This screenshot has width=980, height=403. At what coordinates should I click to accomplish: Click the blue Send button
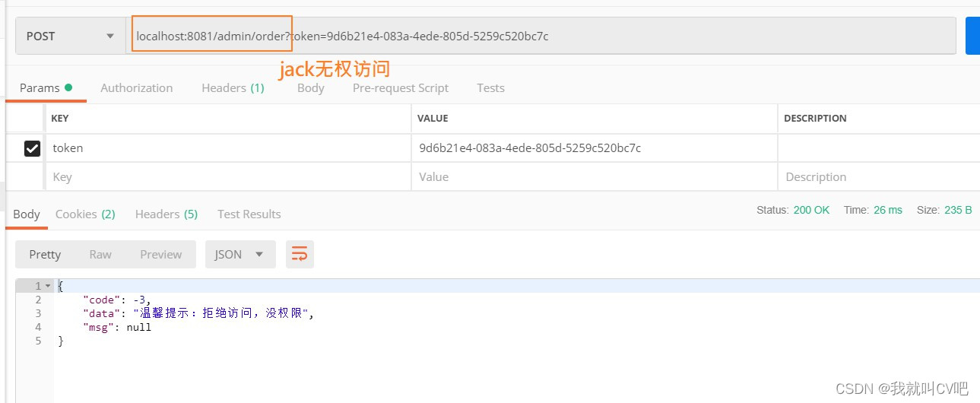pyautogui.click(x=972, y=36)
